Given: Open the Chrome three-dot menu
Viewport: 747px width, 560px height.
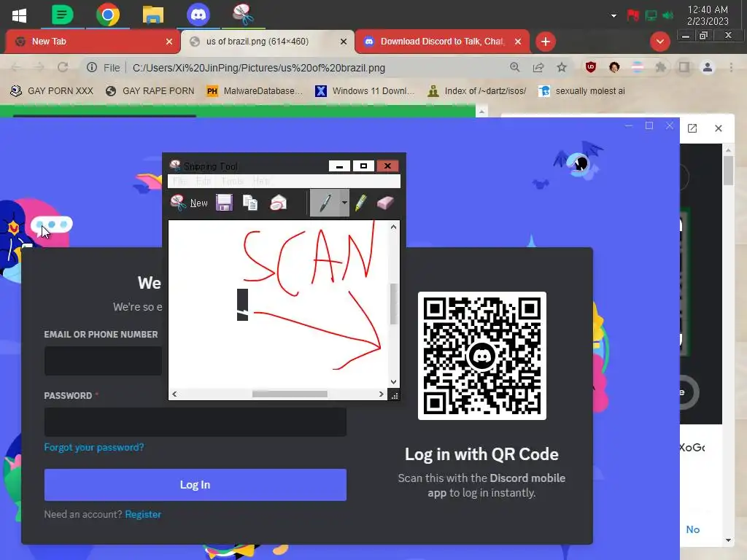Looking at the screenshot, I should 731,68.
